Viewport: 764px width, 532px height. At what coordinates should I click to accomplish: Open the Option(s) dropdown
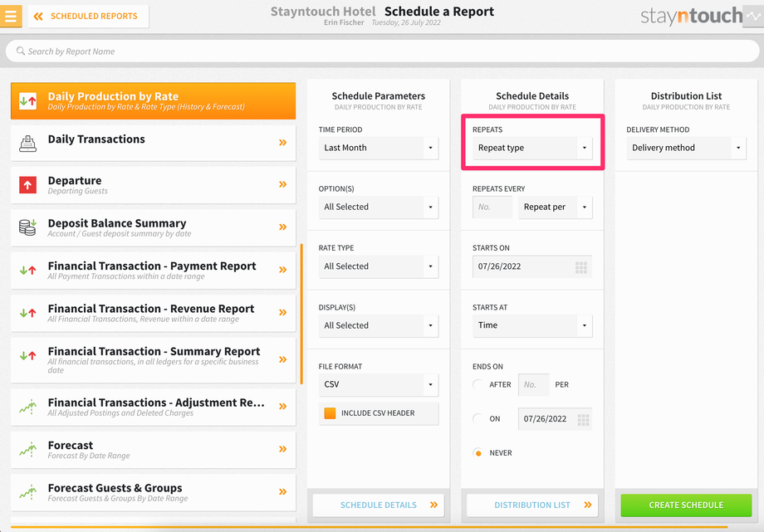coord(379,207)
